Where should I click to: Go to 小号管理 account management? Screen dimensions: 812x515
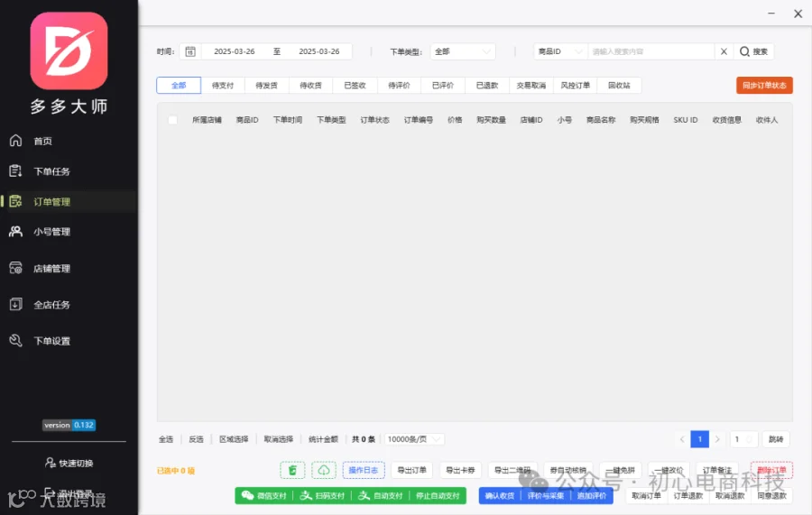click(x=51, y=232)
